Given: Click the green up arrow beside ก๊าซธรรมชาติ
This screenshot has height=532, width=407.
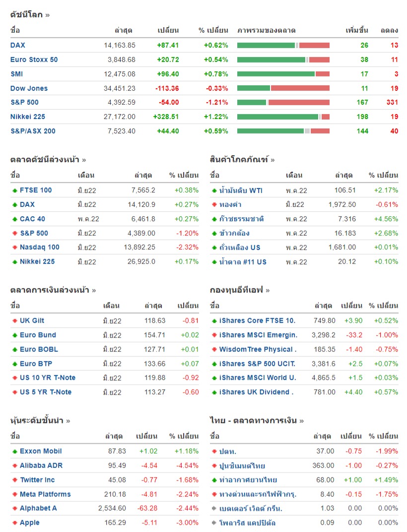Looking at the screenshot, I should [214, 219].
